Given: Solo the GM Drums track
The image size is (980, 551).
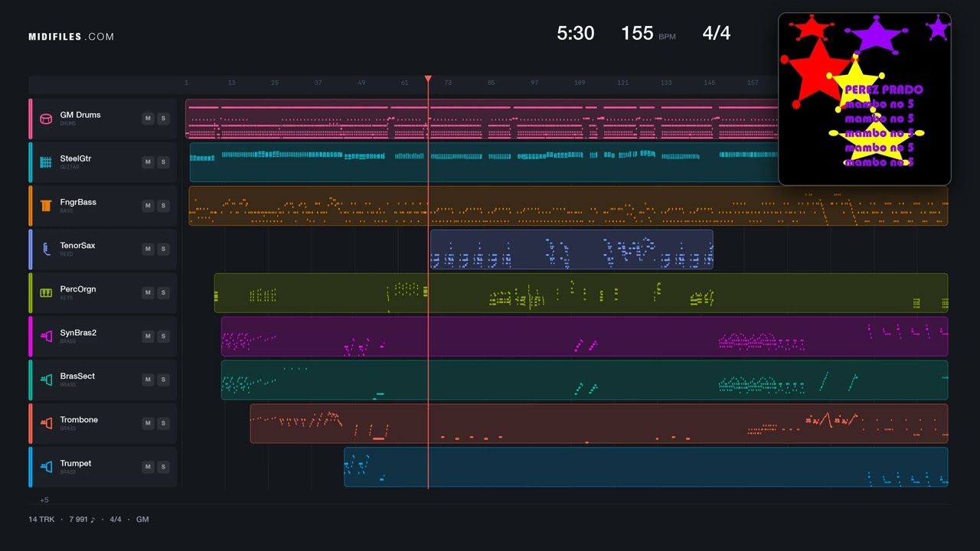Looking at the screenshot, I should coord(162,119).
